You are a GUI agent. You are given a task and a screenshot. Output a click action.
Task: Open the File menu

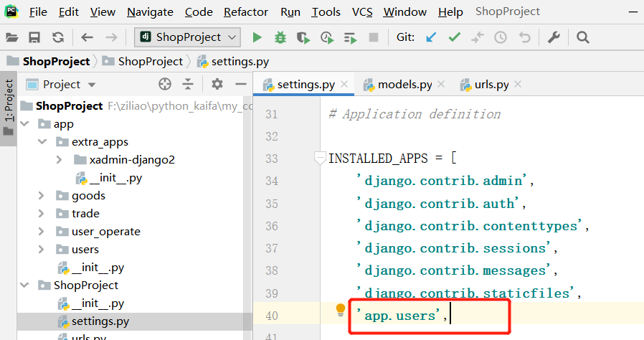pyautogui.click(x=38, y=12)
